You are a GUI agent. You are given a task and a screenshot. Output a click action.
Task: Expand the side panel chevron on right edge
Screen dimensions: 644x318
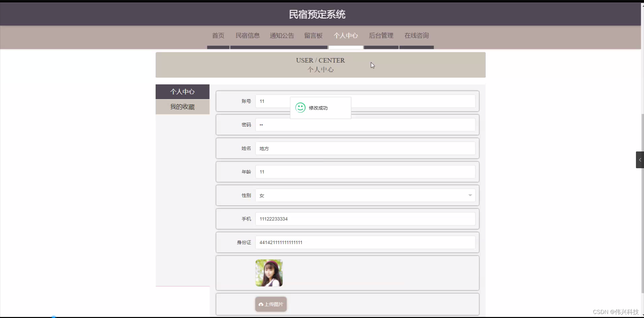coord(640,160)
